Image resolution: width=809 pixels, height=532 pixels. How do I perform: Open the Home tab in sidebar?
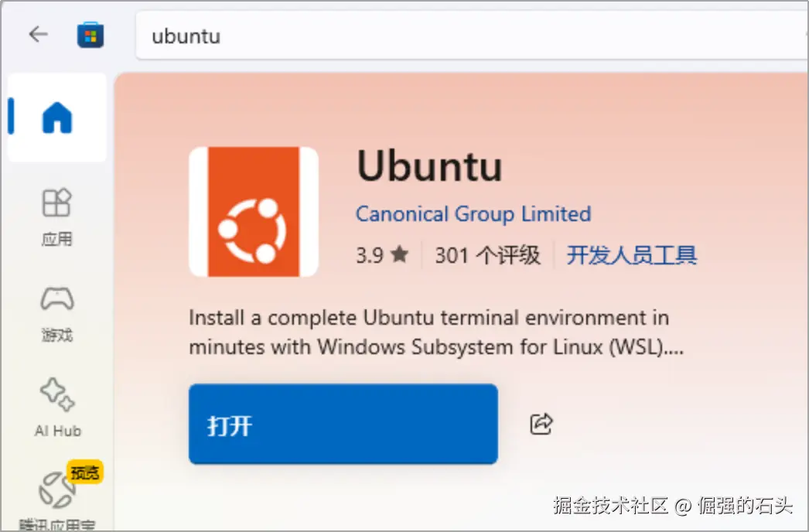56,117
